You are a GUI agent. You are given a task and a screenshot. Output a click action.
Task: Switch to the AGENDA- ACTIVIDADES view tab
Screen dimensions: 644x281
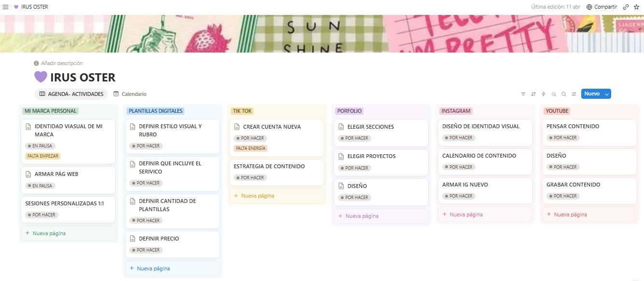(71, 94)
